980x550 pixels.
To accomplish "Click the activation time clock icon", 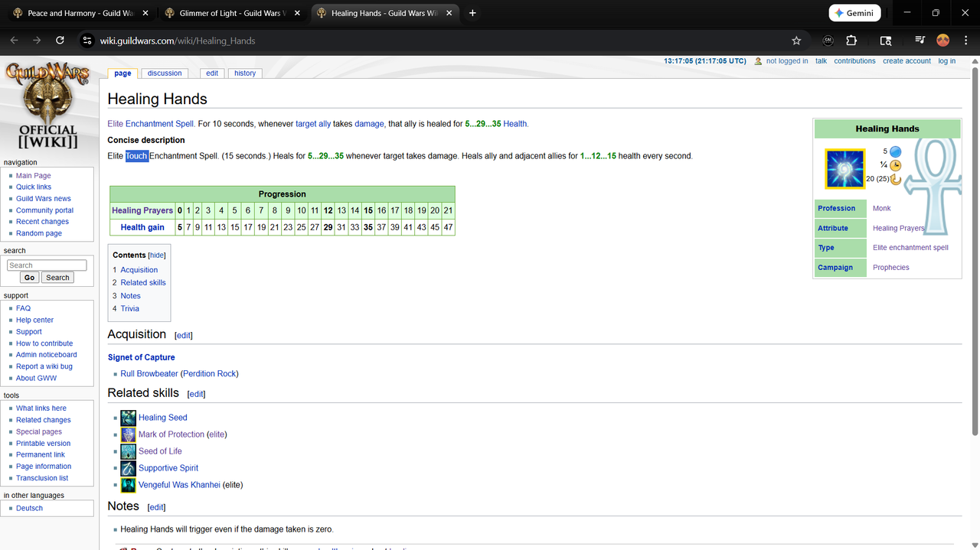I will (x=895, y=165).
